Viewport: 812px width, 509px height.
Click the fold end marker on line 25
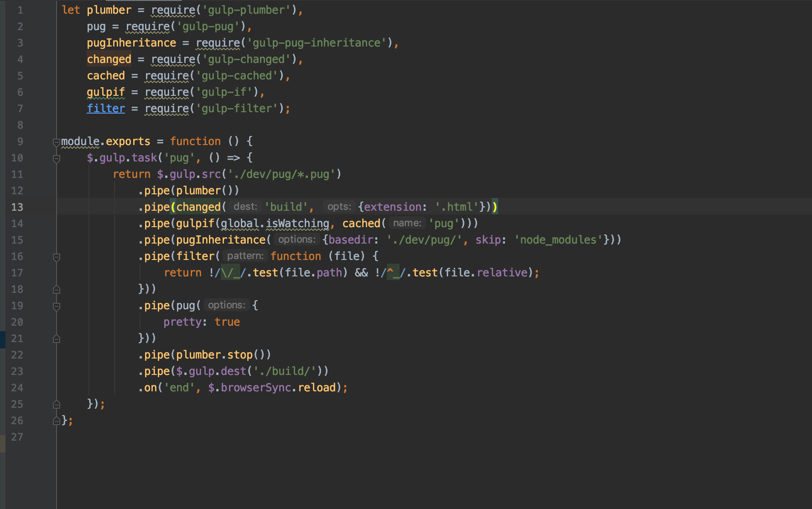57,405
